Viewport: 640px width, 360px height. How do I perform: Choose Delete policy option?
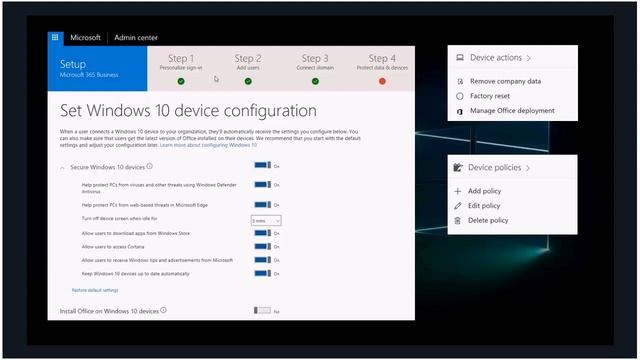pos(488,220)
